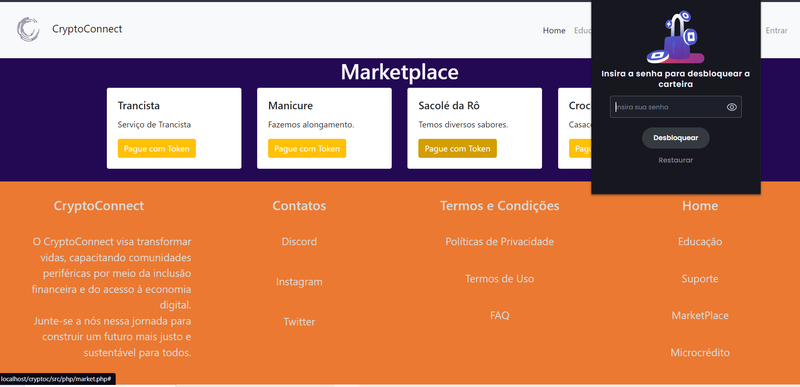The image size is (800, 387).
Task: Pay with token for Sacolé da Rô
Action: (x=458, y=148)
